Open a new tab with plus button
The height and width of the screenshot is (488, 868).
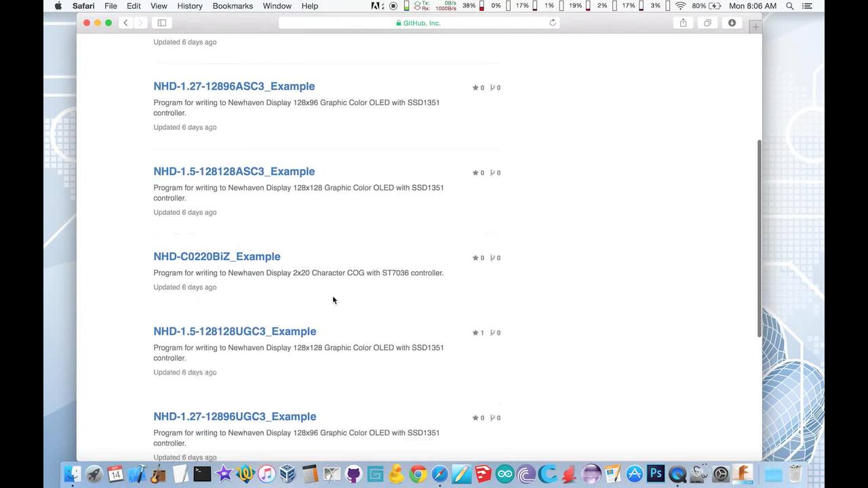point(755,26)
